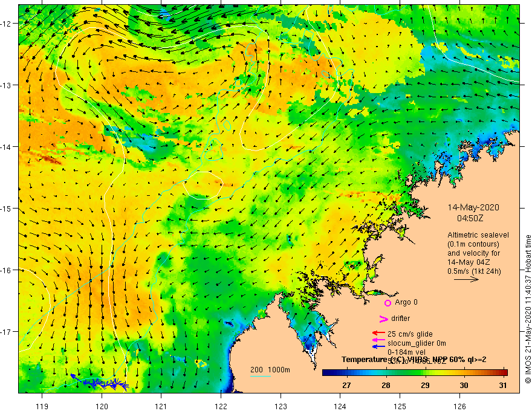Click the 'and velocity for' caption line

(473, 253)
